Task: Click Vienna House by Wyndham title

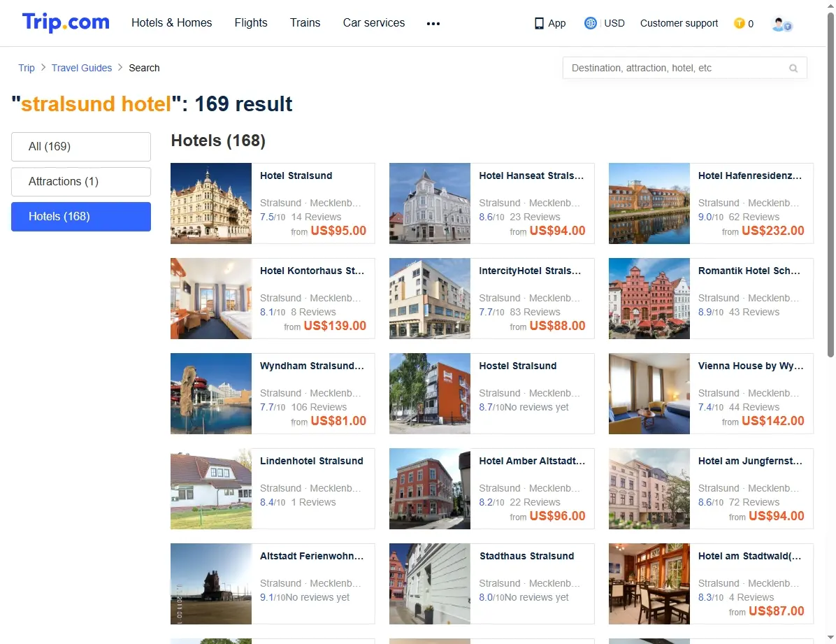Action: [x=751, y=366]
